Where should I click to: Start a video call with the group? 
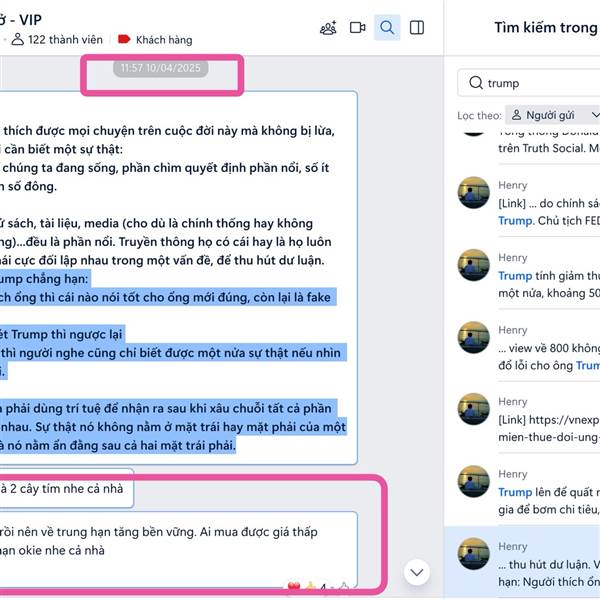[357, 28]
